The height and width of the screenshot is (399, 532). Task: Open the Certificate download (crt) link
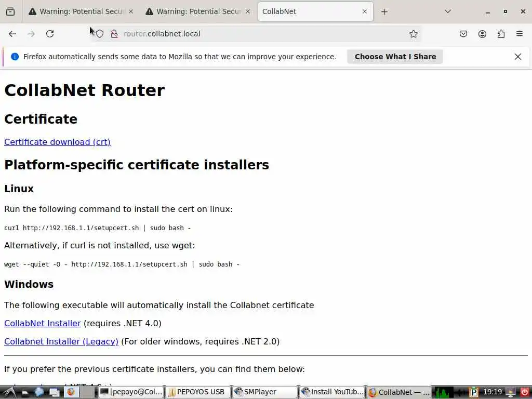pyautogui.click(x=57, y=142)
